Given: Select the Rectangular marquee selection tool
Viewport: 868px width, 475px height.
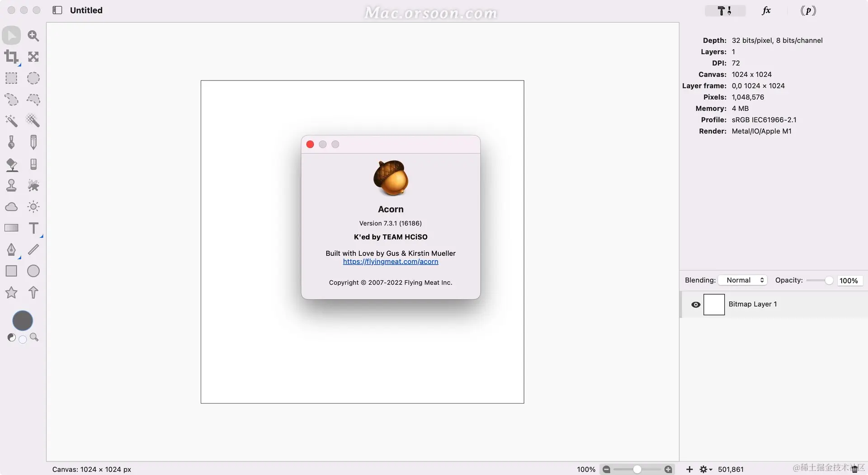Looking at the screenshot, I should pyautogui.click(x=12, y=78).
